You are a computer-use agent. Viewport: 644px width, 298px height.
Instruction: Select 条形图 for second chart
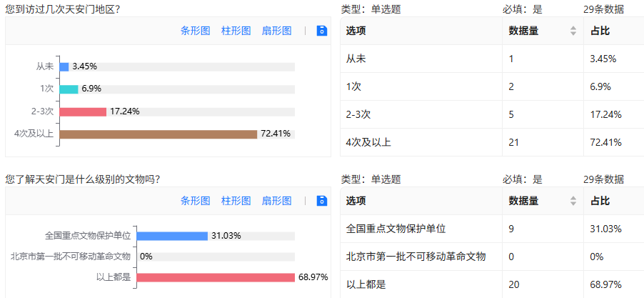[195, 201]
